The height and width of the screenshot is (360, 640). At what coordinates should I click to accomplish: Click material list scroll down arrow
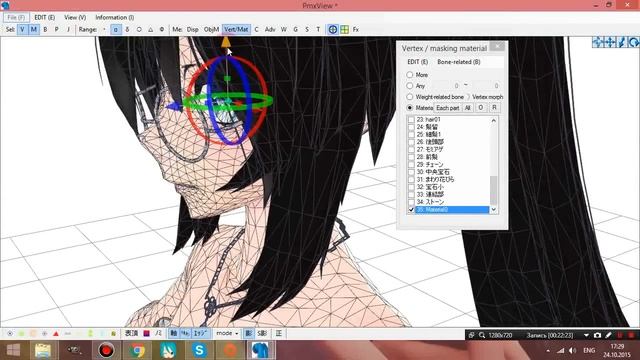tap(494, 209)
